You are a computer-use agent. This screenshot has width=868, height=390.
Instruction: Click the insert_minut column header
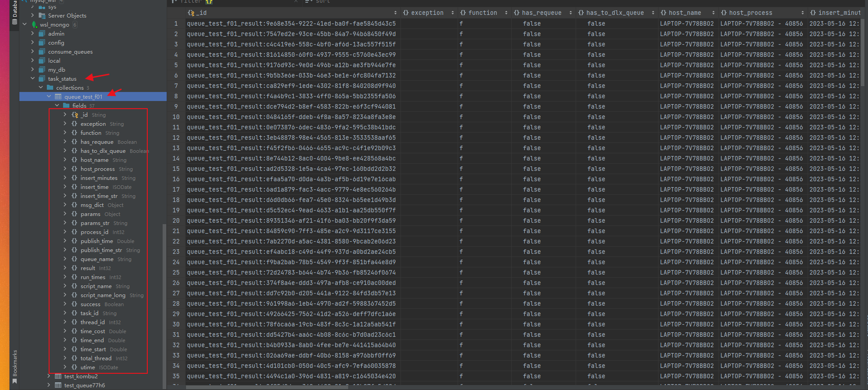(x=834, y=13)
